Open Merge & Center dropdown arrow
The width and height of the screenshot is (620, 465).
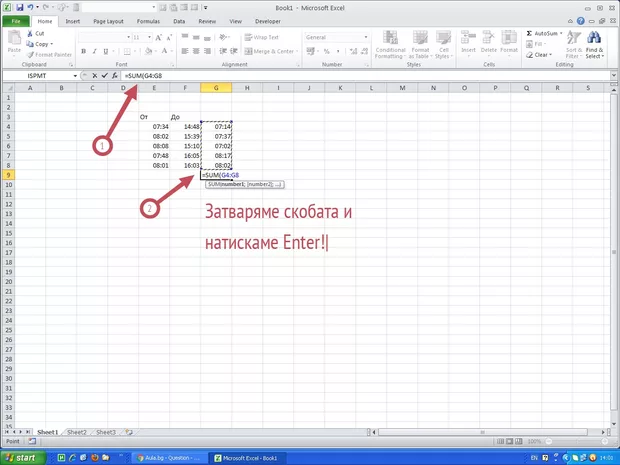(297, 51)
